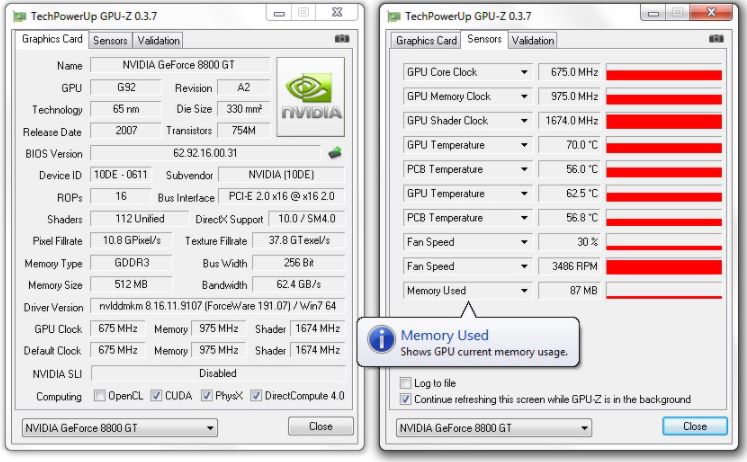Click the camera screenshot icon in Sensors window
Image resolution: width=747 pixels, height=462 pixels.
pos(716,39)
